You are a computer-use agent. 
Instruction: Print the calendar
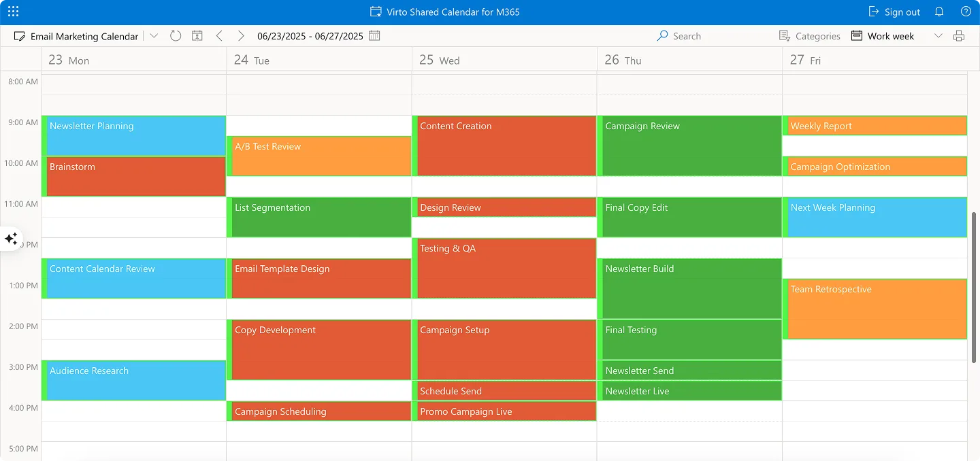tap(959, 35)
